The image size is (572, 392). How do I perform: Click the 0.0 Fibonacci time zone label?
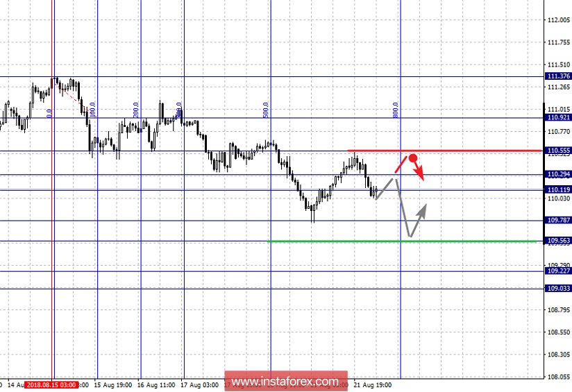pyautogui.click(x=49, y=113)
